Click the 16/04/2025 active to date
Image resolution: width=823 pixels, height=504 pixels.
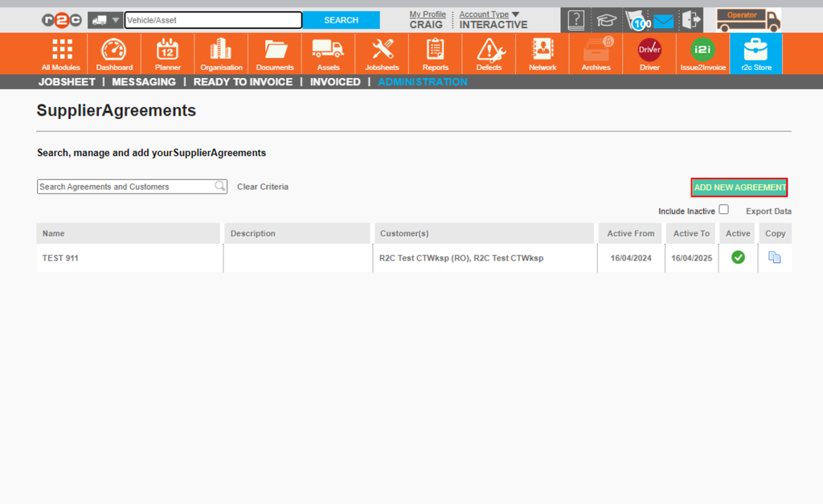click(x=691, y=258)
